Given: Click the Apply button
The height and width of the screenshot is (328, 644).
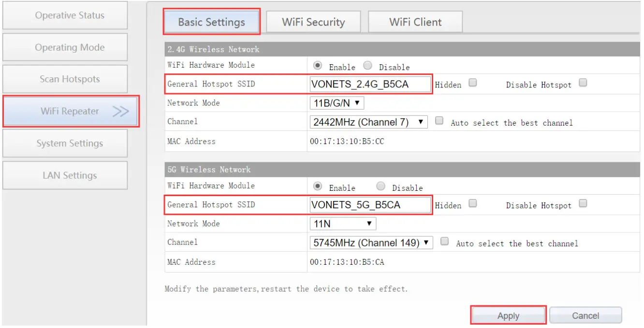Looking at the screenshot, I should point(508,314).
